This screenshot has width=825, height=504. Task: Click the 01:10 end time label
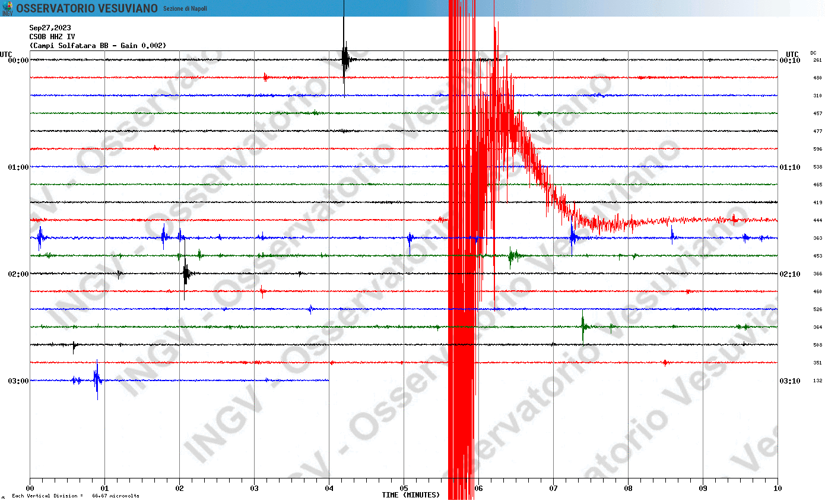790,167
